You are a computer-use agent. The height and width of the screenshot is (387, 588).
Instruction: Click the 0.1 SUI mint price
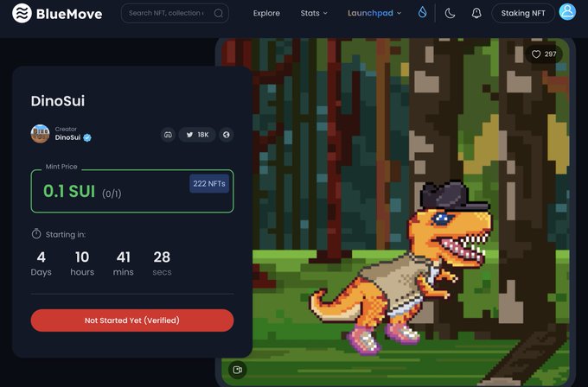pos(69,192)
